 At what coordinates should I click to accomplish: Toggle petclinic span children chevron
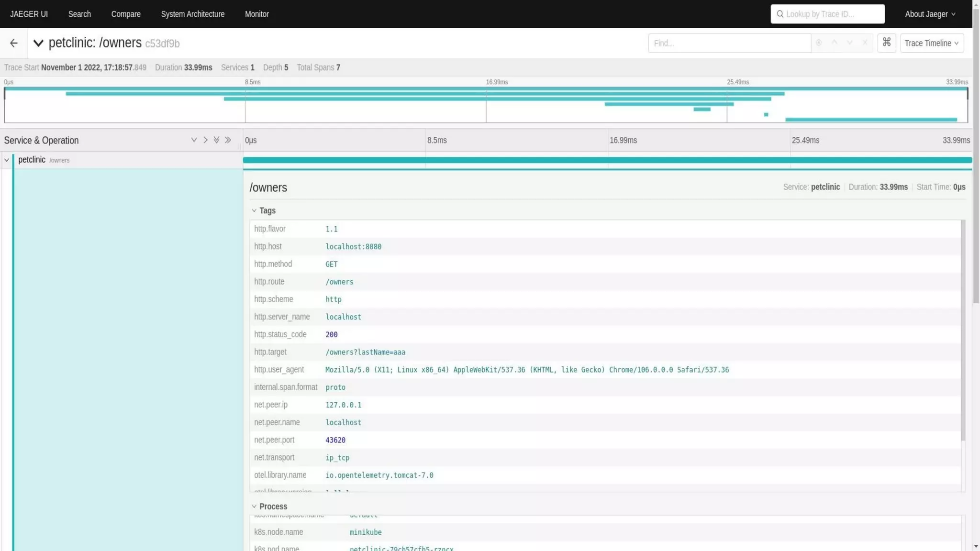click(x=7, y=160)
